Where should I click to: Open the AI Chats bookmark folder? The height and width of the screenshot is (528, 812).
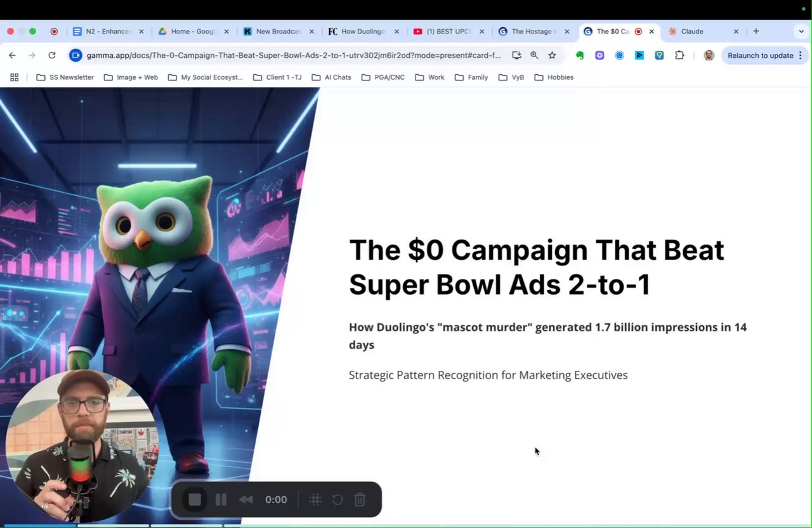pos(331,77)
